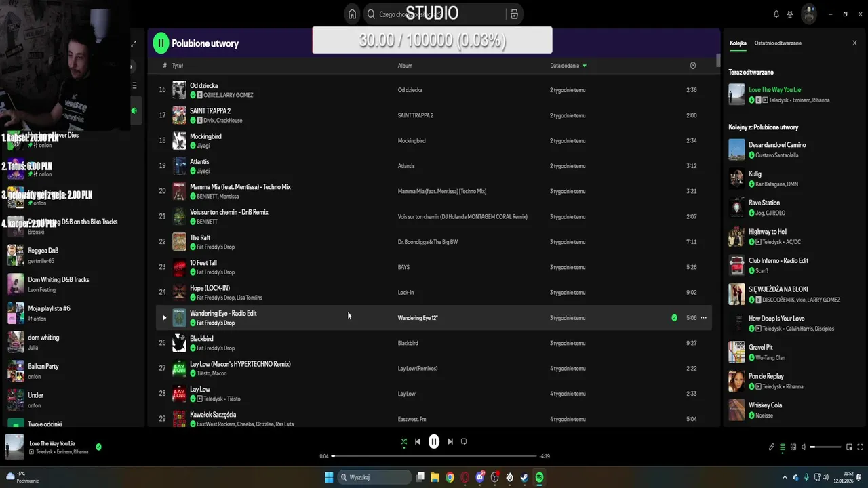Toggle liked check for Love The Way You Lie
The height and width of the screenshot is (488, 868).
[99, 447]
